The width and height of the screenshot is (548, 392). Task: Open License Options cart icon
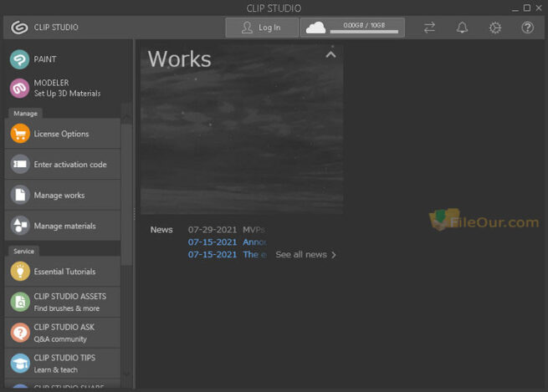coord(20,134)
